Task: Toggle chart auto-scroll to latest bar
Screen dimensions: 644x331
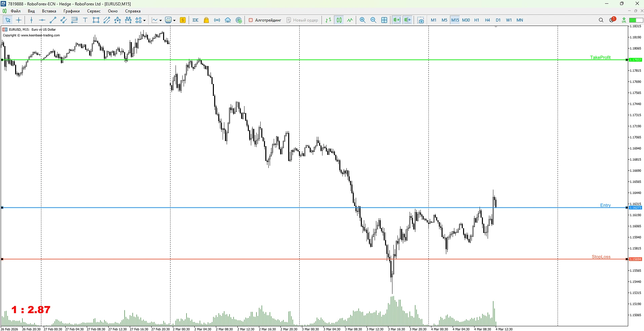Action: [397, 20]
